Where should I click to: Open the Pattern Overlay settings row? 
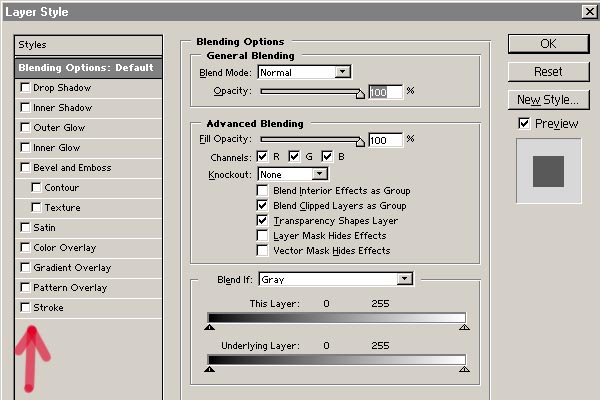[x=88, y=287]
